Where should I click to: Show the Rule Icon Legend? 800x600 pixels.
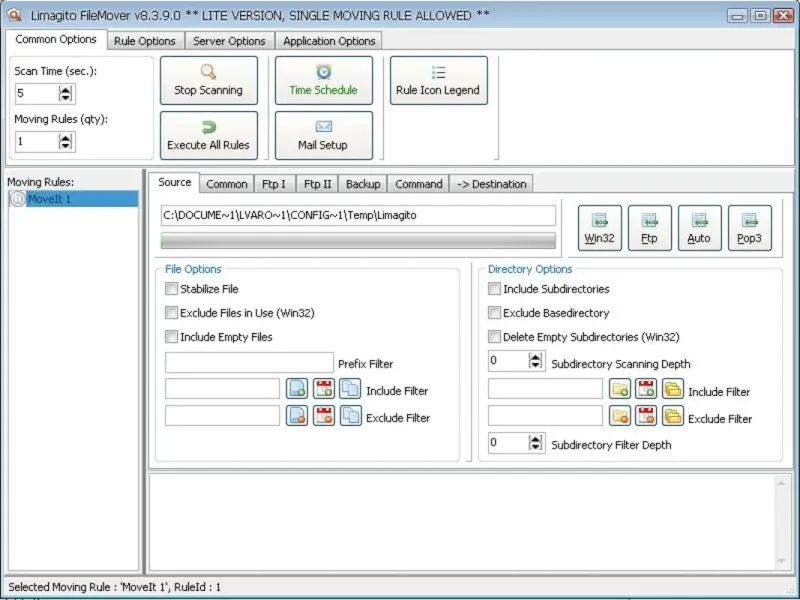tap(439, 81)
